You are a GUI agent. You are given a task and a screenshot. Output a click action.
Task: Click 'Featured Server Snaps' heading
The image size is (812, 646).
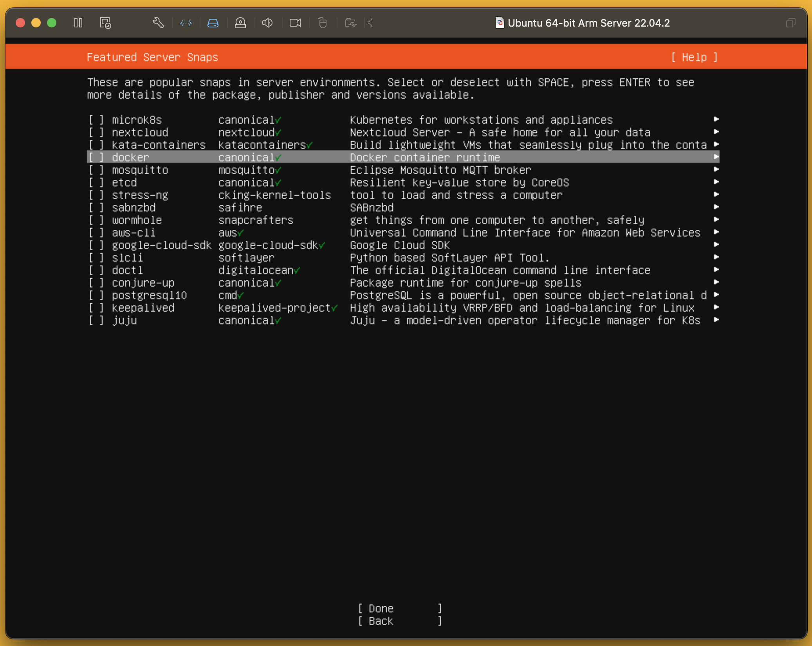(x=152, y=57)
